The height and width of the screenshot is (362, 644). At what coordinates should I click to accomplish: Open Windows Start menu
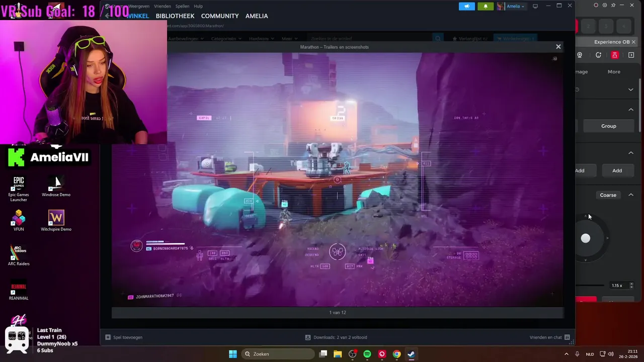click(x=233, y=354)
